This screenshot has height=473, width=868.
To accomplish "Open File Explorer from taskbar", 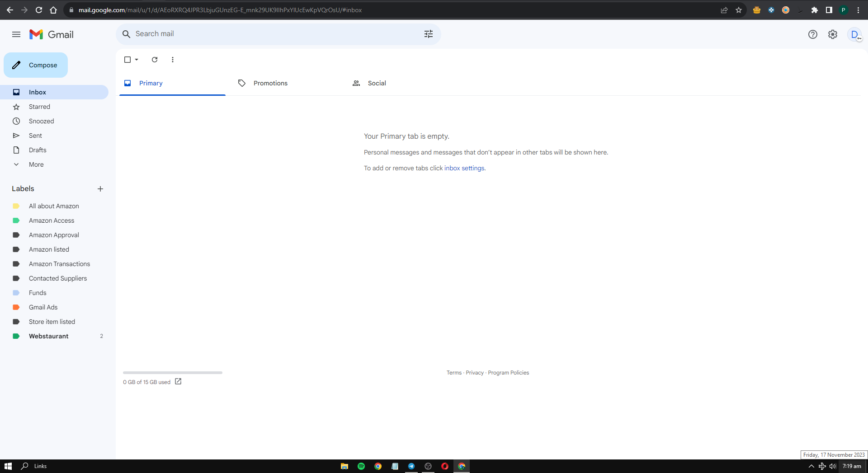I will (x=344, y=466).
